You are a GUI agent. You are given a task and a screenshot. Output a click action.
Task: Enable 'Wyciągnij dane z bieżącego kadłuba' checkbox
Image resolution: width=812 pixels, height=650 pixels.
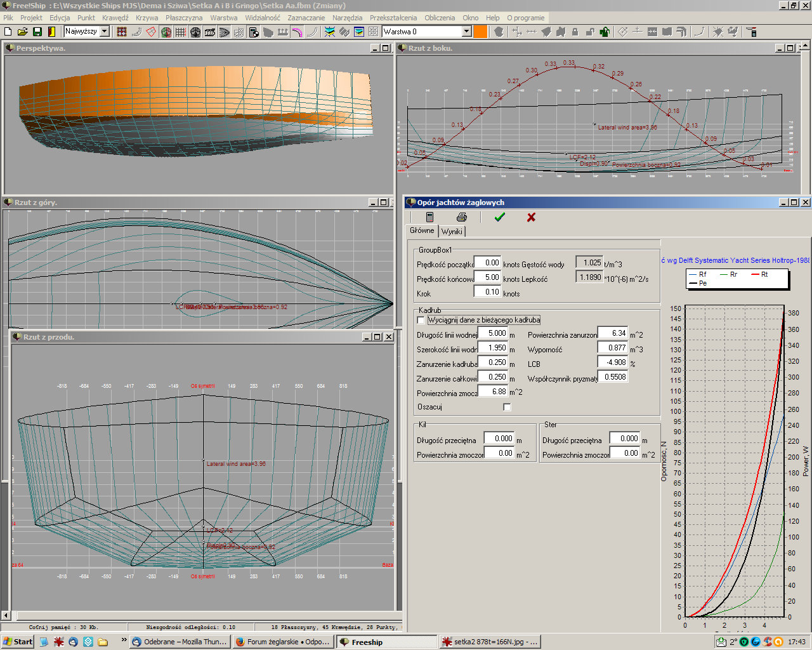point(421,321)
